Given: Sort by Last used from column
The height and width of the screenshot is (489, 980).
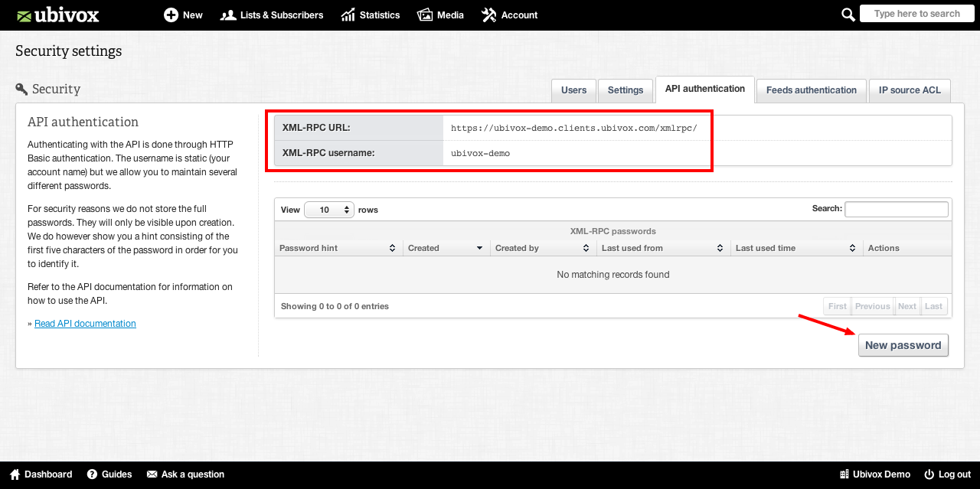Looking at the screenshot, I should tap(663, 248).
